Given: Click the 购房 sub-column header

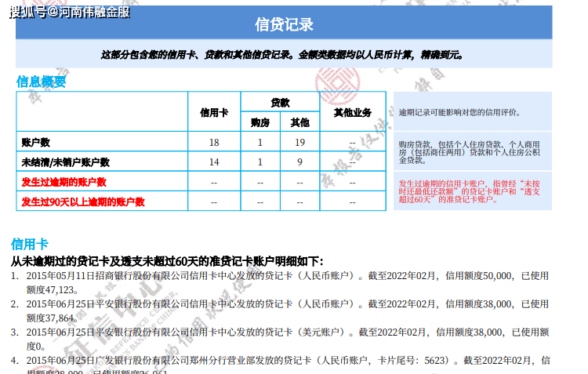Looking at the screenshot, I should pyautogui.click(x=260, y=122).
